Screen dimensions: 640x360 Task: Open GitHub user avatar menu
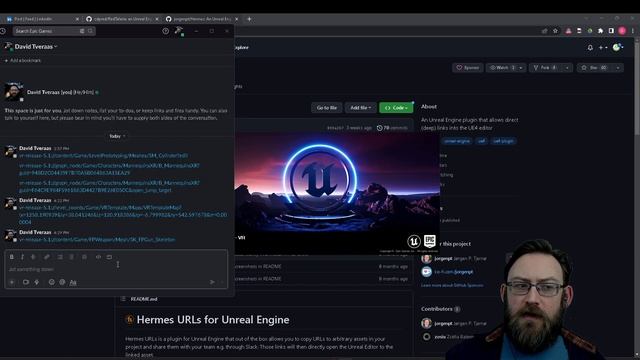[x=618, y=48]
